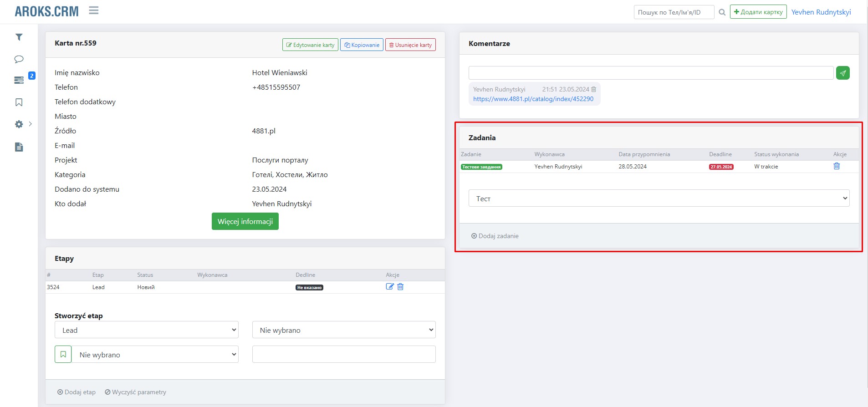Click the Edytowanie karty button
This screenshot has width=868, height=407.
pyautogui.click(x=310, y=45)
